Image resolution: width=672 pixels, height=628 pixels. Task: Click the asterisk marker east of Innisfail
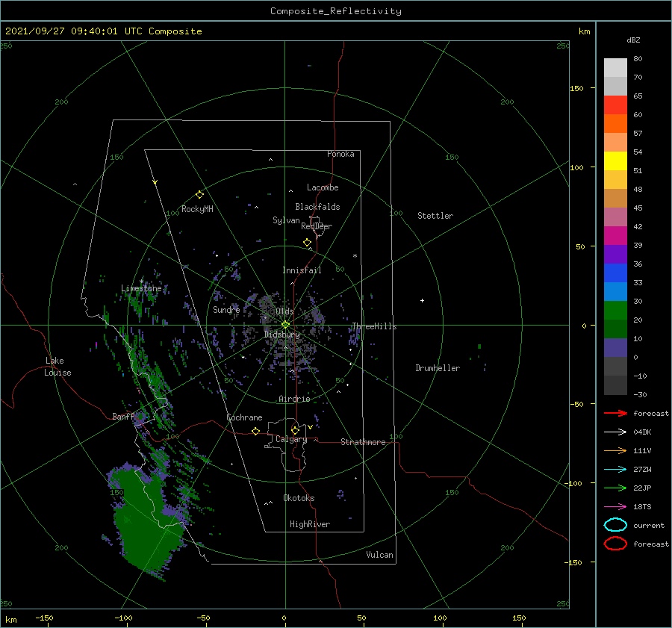tap(355, 256)
